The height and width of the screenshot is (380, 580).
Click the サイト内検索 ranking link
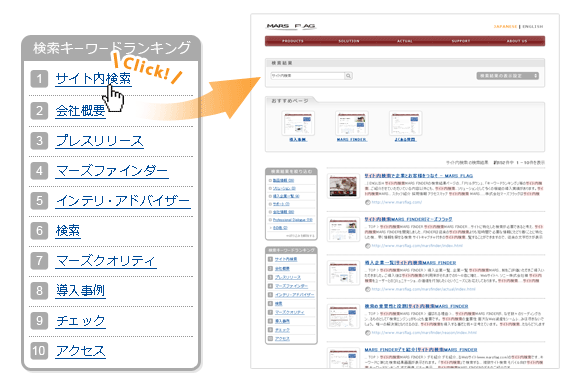point(93,78)
